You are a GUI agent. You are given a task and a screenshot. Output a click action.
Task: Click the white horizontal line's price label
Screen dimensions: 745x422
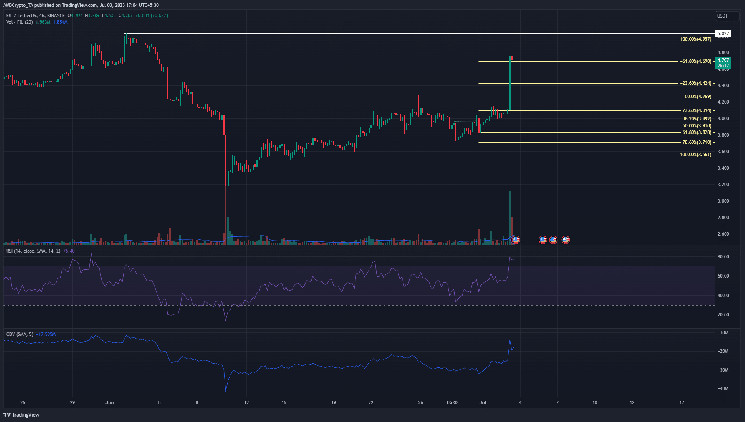723,34
